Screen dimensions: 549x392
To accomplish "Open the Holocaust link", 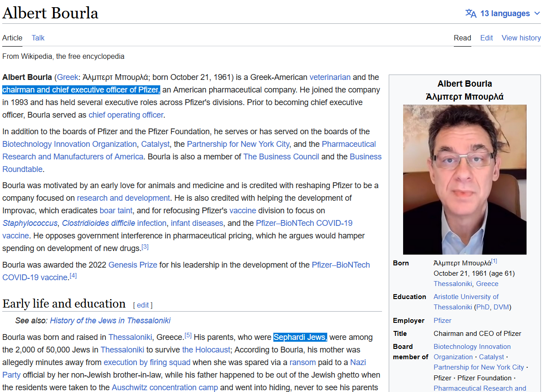I will (206, 350).
